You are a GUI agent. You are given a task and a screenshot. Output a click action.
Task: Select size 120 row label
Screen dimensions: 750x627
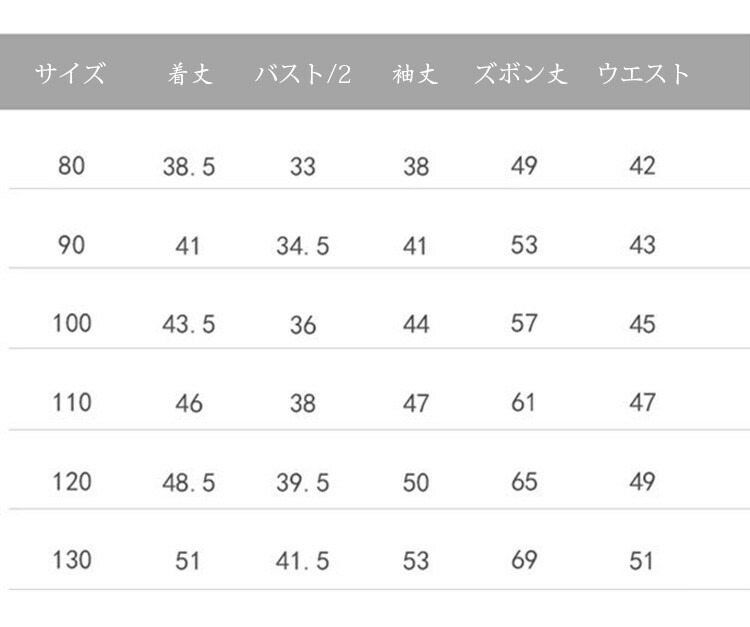[x=72, y=481]
